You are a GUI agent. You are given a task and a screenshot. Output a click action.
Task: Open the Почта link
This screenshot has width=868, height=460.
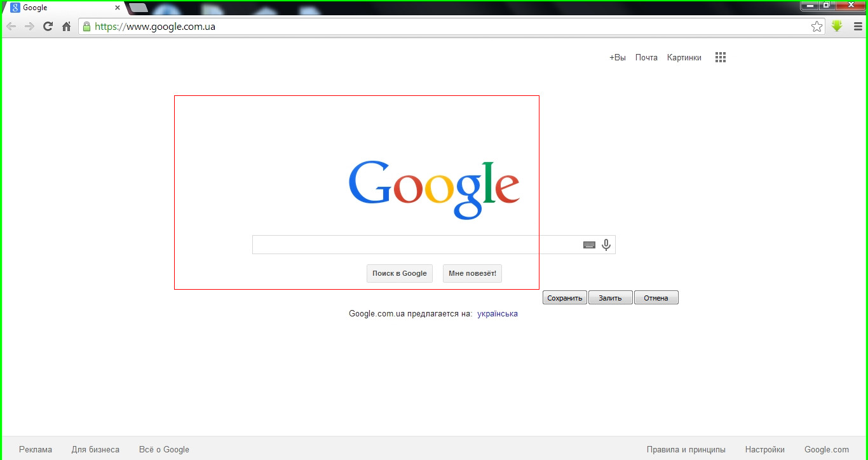click(646, 57)
